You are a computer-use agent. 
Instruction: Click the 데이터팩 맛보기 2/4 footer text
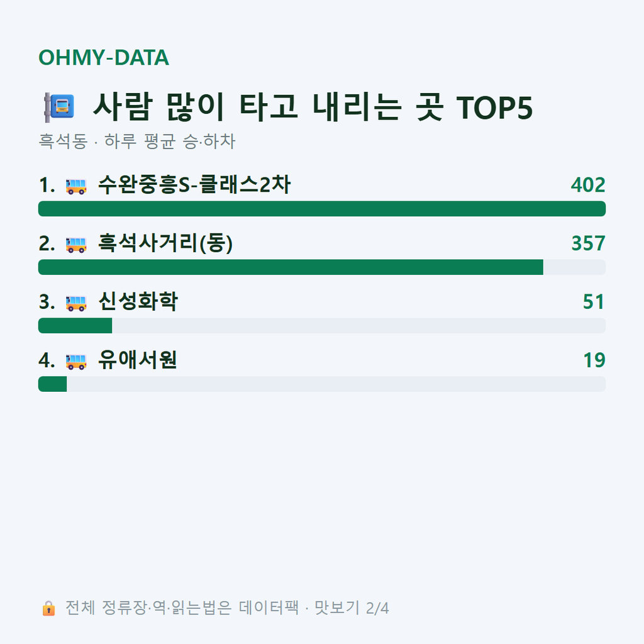(314, 608)
